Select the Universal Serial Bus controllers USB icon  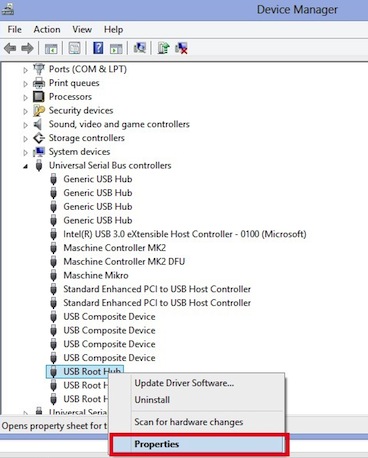[x=39, y=166]
